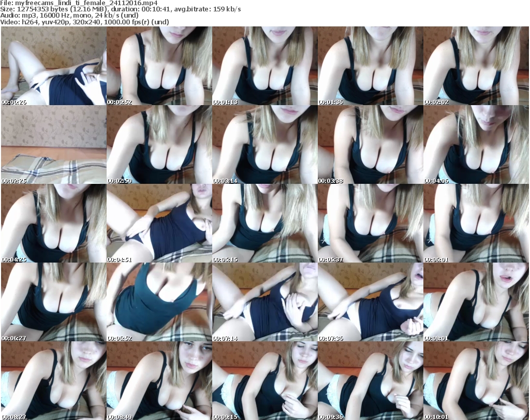
Task: Open the frame stamped 00:08:27
Action: click(x=53, y=381)
